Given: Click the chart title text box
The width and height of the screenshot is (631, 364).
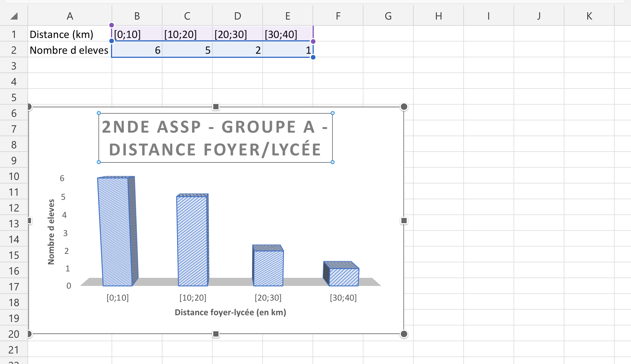Looking at the screenshot, I should coord(215,137).
